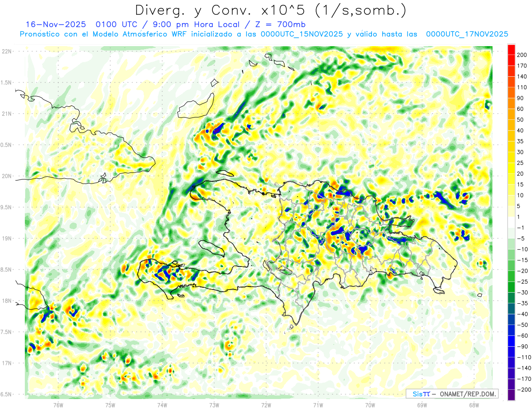Click the positive '110' colorbar value
This screenshot has width=532, height=411.
tap(522, 87)
